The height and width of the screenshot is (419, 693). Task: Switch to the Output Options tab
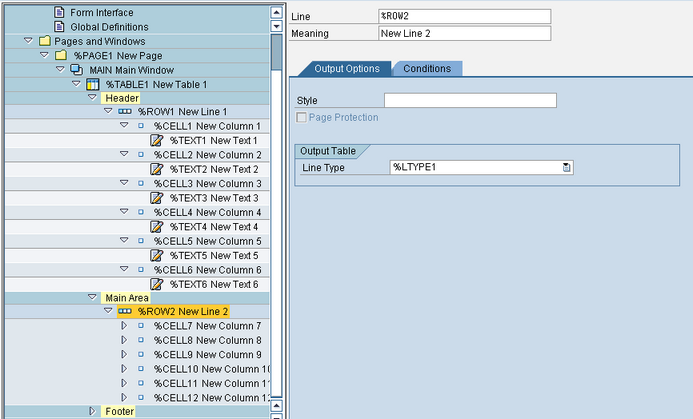pos(347,69)
